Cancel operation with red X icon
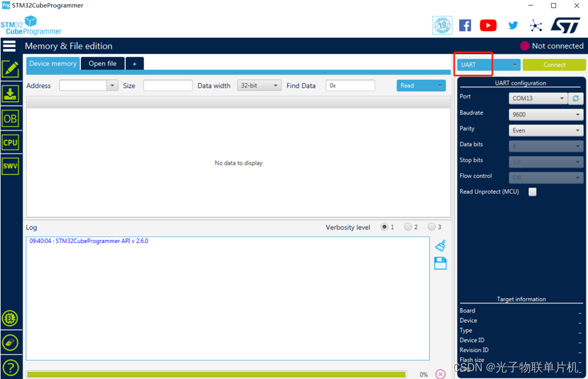Viewport: 588px width, 379px height. click(441, 374)
